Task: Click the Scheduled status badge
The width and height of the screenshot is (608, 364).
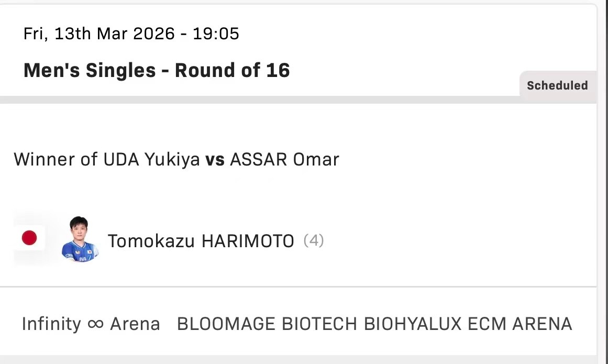Action: [557, 85]
